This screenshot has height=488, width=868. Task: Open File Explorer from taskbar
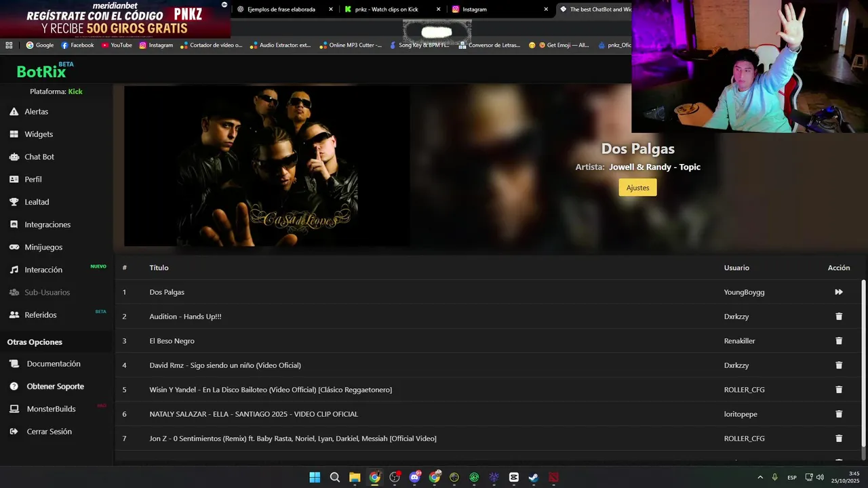355,477
